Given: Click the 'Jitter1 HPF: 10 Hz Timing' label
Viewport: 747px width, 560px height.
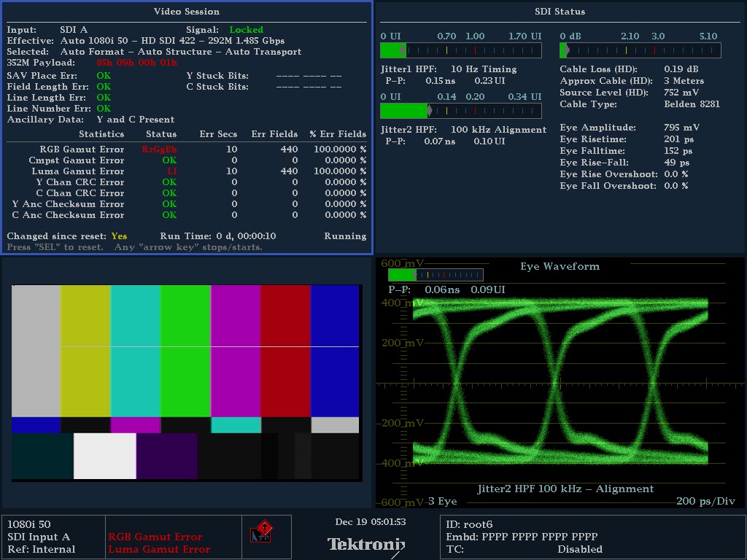Looking at the screenshot, I should click(449, 69).
